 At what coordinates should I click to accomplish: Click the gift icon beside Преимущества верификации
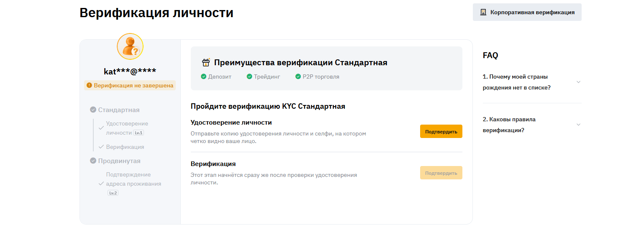coord(206,63)
